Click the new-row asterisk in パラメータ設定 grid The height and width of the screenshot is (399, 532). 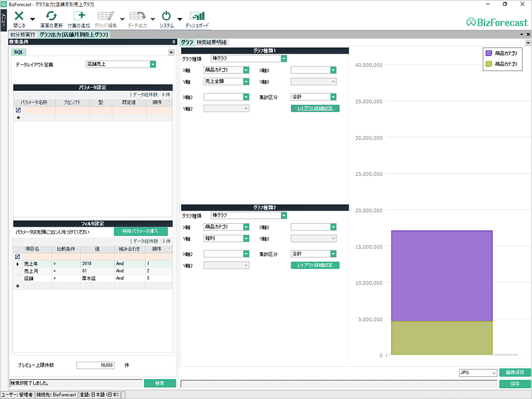[x=19, y=118]
